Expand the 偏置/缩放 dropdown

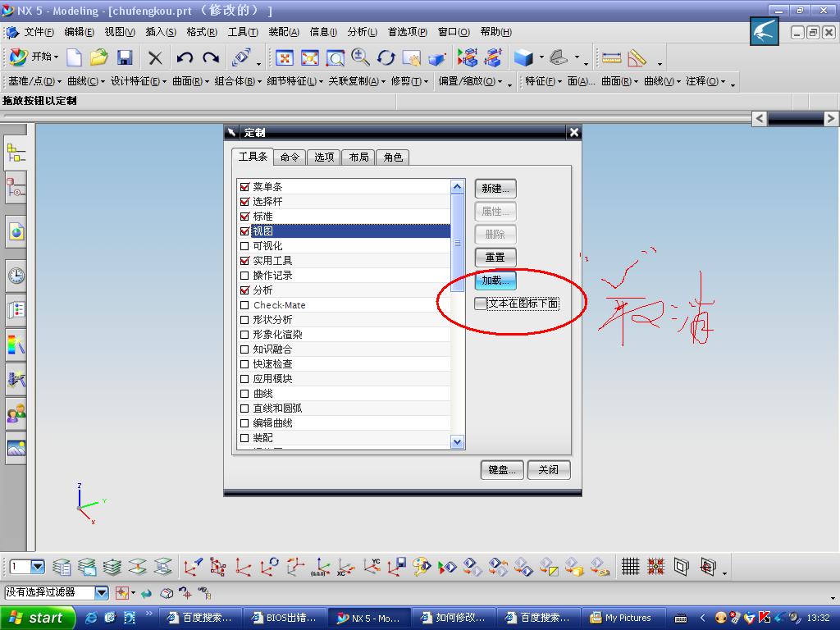pos(470,81)
